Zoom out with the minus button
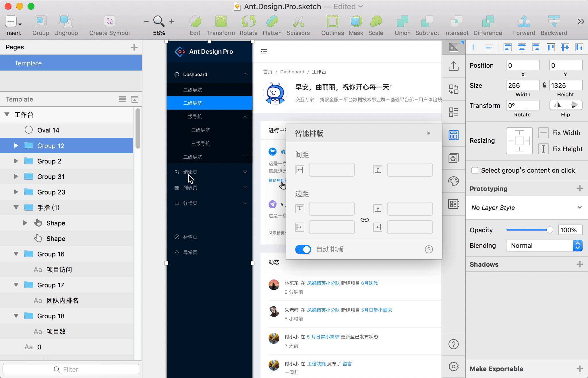 tap(146, 21)
